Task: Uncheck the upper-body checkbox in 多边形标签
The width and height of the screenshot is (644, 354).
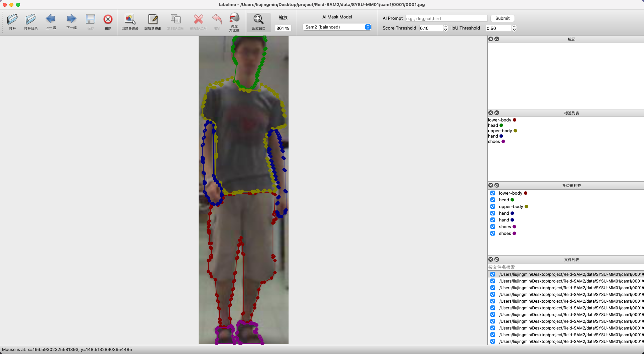Action: pyautogui.click(x=493, y=206)
